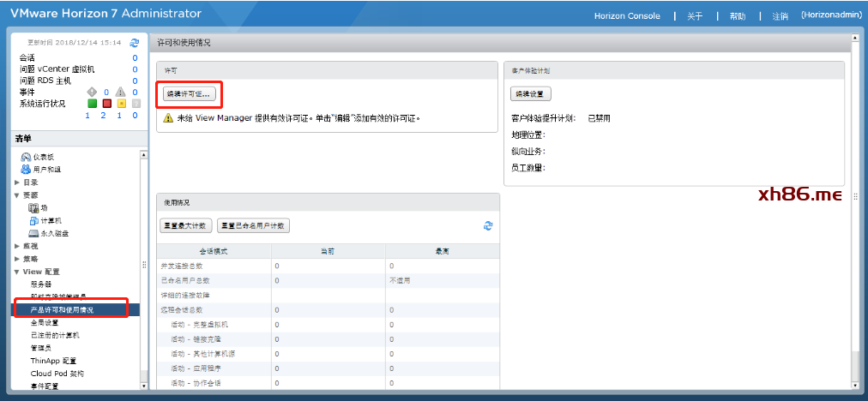The width and height of the screenshot is (868, 401).
Task: Refresh usage statistics with the 使用情况 refresh icon
Action: click(x=488, y=225)
